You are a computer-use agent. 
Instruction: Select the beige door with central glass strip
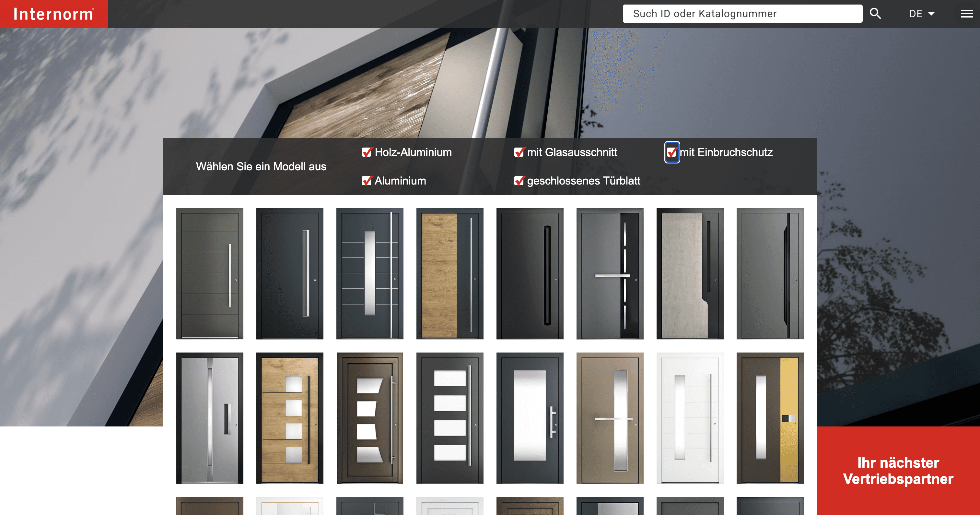tap(610, 418)
